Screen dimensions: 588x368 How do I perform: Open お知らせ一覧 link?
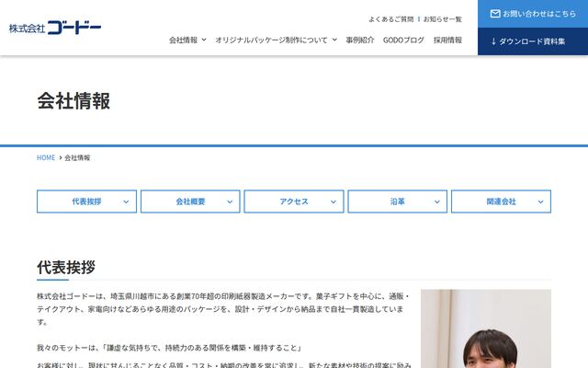[x=443, y=19]
